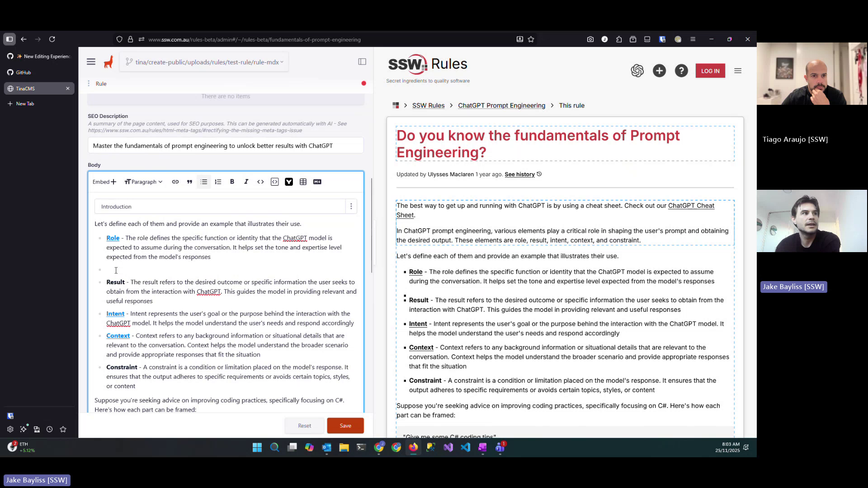Open the Introduction block options menu
The height and width of the screenshot is (488, 868).
click(x=351, y=206)
